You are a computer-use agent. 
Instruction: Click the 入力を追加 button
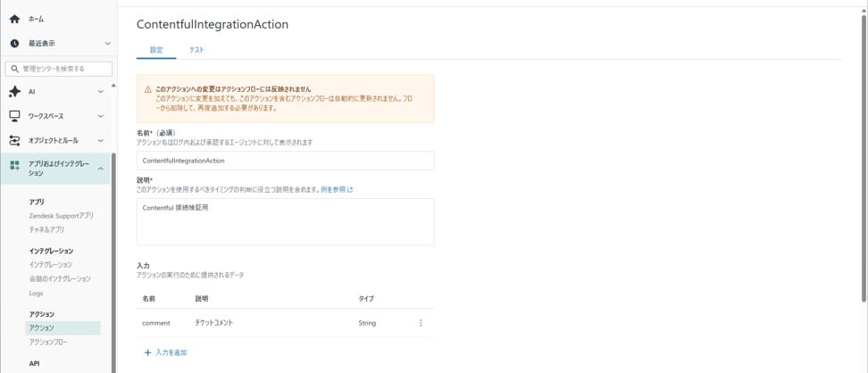tap(165, 352)
